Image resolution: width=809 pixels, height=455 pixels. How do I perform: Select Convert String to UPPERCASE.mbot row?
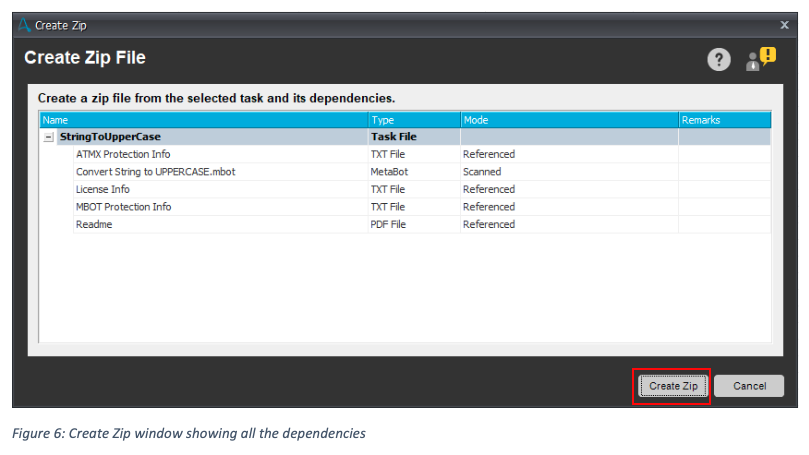tap(155, 172)
